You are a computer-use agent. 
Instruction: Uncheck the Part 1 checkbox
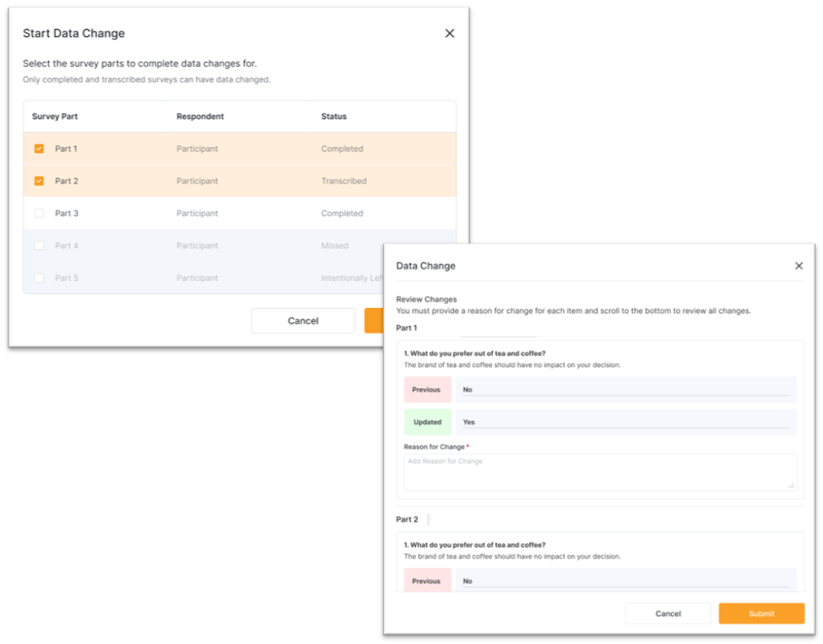click(39, 149)
